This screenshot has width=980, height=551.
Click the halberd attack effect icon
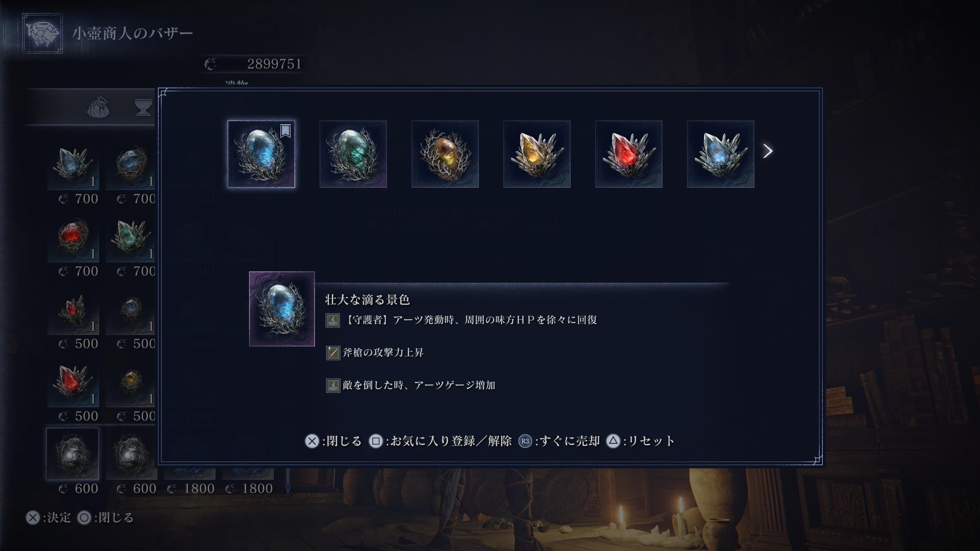333,353
